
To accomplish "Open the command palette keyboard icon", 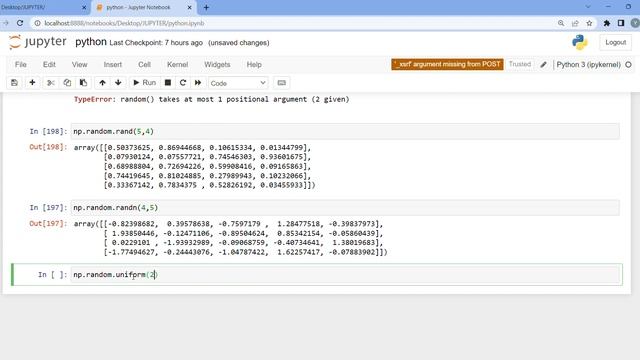I will (282, 83).
